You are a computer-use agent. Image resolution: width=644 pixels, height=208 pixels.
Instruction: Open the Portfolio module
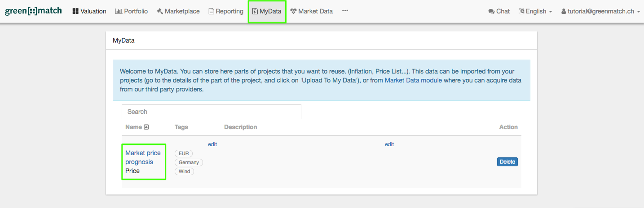(132, 11)
